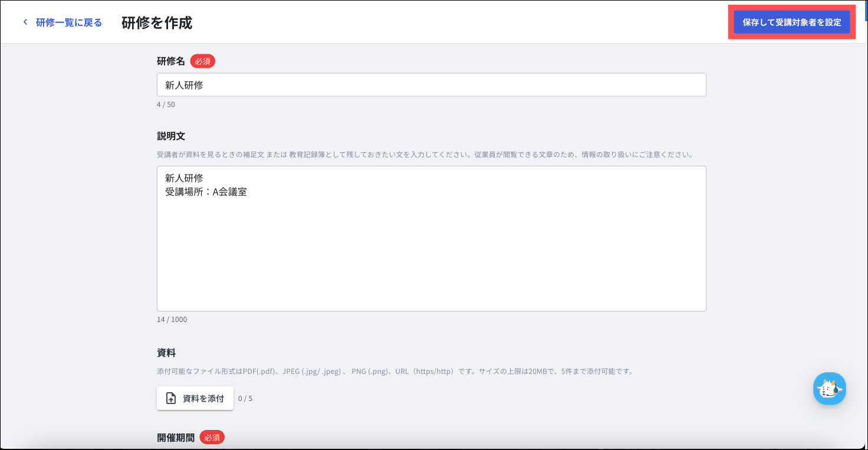868x450 pixels.
Task: Click the help text starting with 添付可能なファイル形式
Action: [395, 372]
